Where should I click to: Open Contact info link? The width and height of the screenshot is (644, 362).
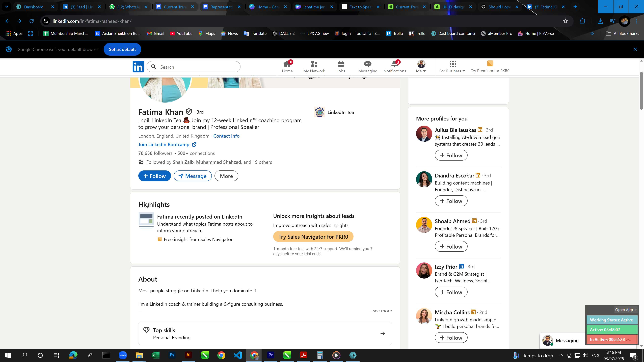(226, 136)
